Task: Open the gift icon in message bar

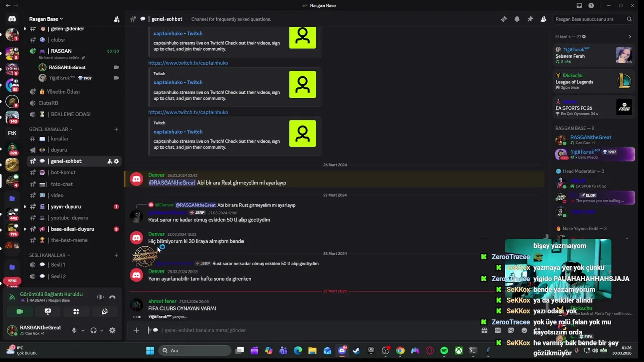Action: pos(484,330)
